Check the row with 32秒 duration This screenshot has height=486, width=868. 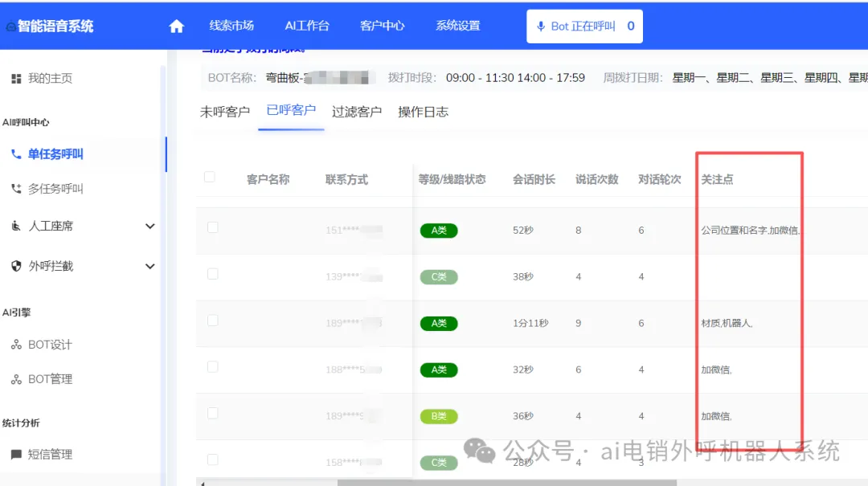coord(212,367)
